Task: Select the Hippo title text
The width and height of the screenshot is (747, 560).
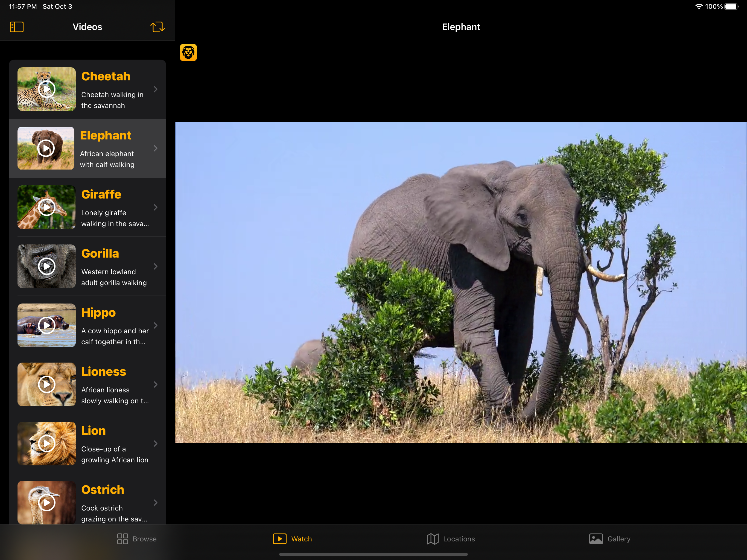Action: 99,313
